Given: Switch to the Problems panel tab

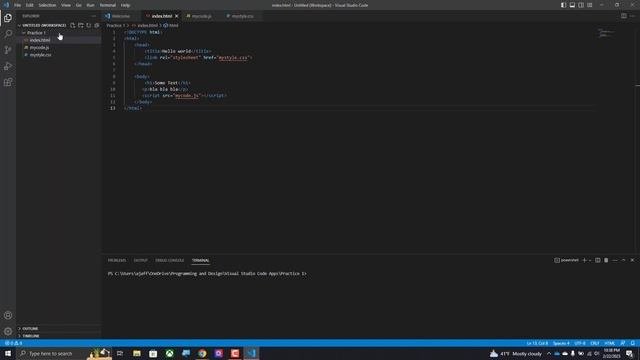Looking at the screenshot, I should [x=117, y=260].
